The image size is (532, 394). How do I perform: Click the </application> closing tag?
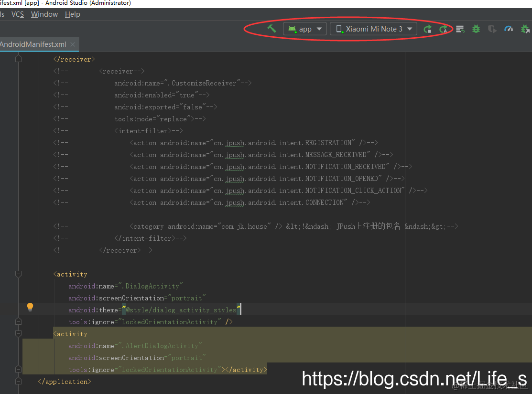pos(65,382)
